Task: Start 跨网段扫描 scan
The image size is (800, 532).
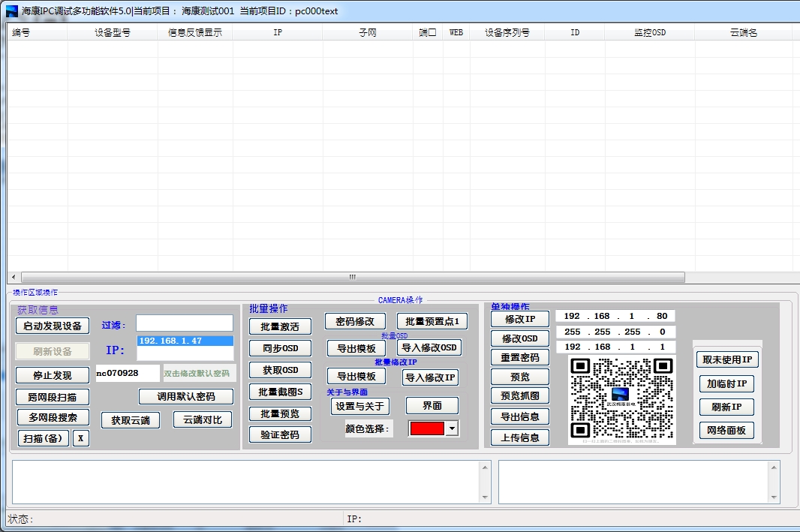Action: [x=53, y=397]
